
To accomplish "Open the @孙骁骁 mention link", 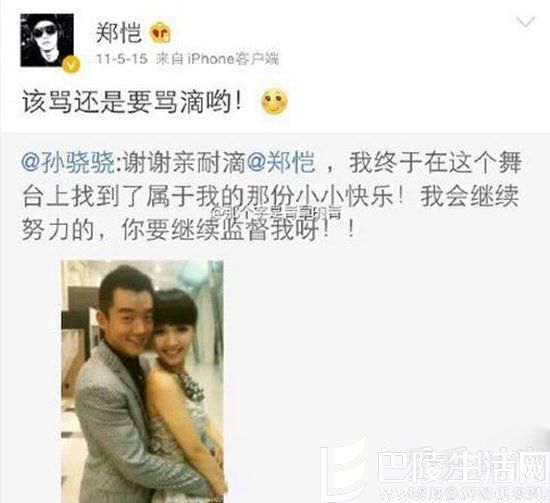I will pyautogui.click(x=68, y=162).
